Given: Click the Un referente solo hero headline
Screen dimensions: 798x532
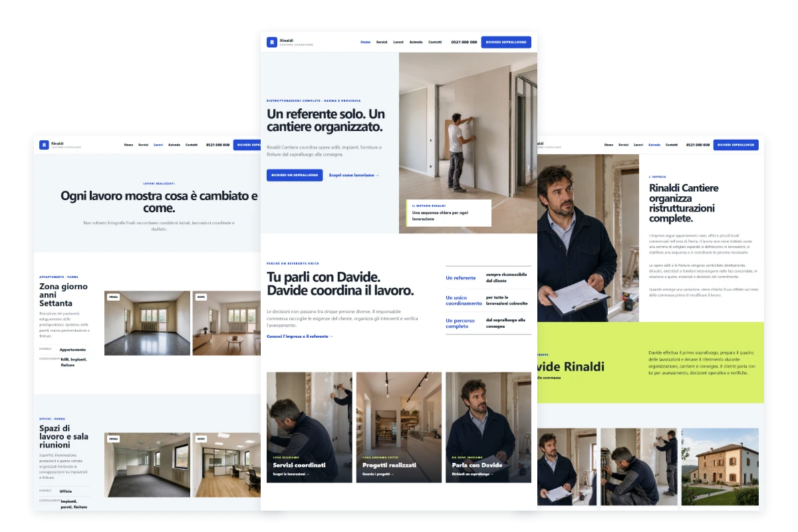Looking at the screenshot, I should [x=326, y=120].
